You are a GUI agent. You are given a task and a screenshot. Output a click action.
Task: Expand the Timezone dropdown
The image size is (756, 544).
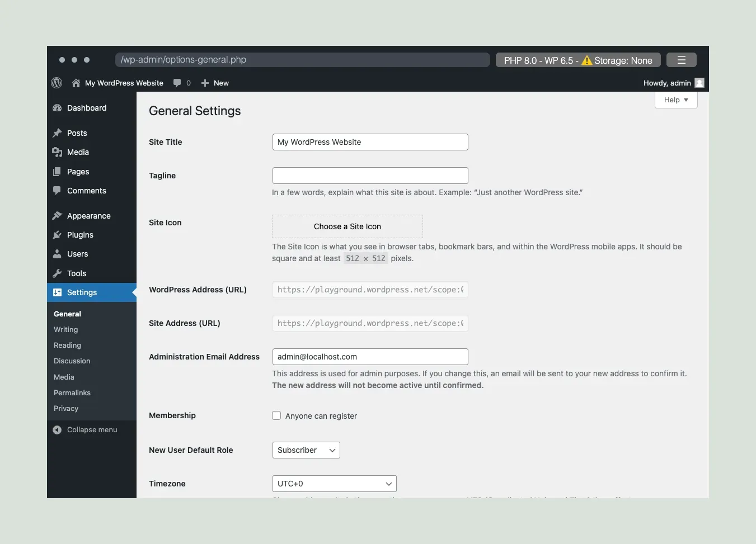(334, 484)
